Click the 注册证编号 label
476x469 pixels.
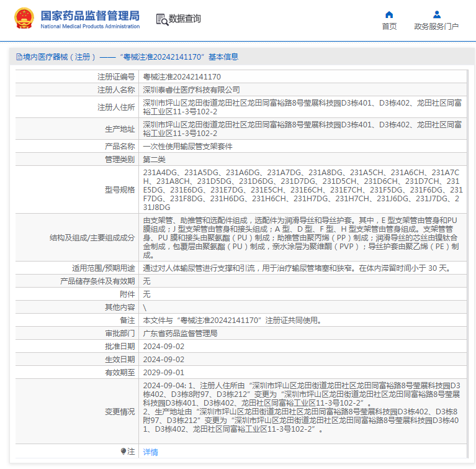click(116, 77)
